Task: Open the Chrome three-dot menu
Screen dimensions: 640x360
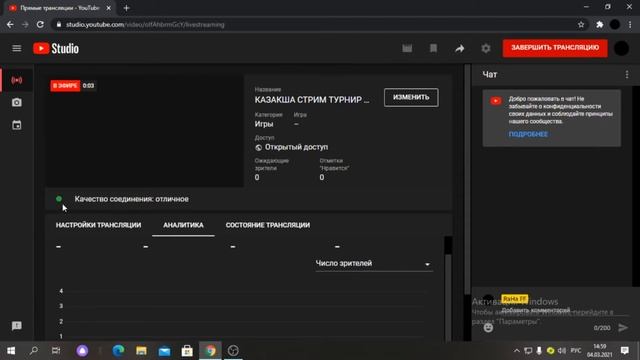Action: point(631,24)
